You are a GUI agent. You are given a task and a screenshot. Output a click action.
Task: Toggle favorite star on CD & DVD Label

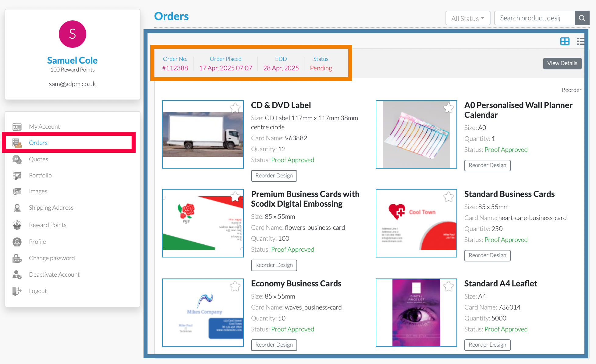tap(235, 108)
